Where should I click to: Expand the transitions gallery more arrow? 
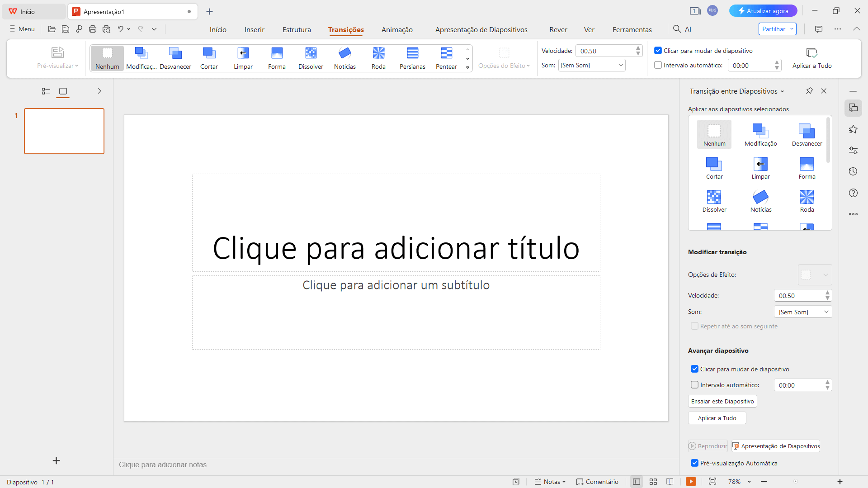(467, 67)
